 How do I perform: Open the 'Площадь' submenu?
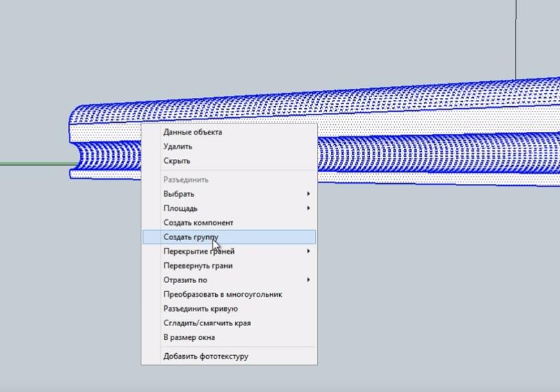point(228,208)
